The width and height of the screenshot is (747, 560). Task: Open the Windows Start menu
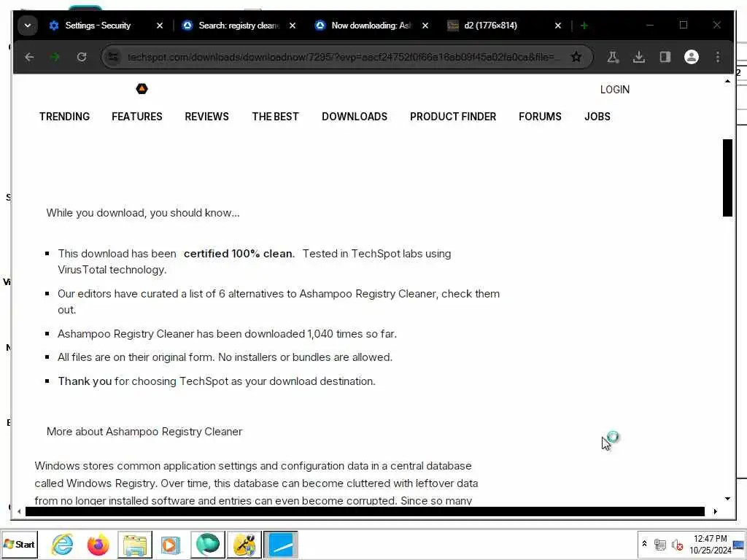(19, 544)
